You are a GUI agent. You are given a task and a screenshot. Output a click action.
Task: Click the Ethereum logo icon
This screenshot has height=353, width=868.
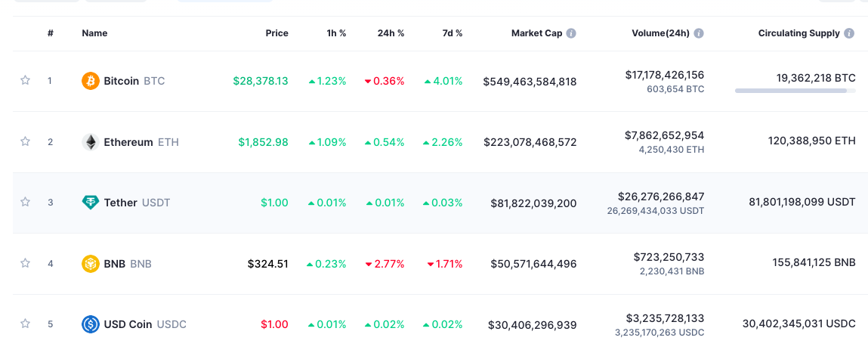pos(91,142)
